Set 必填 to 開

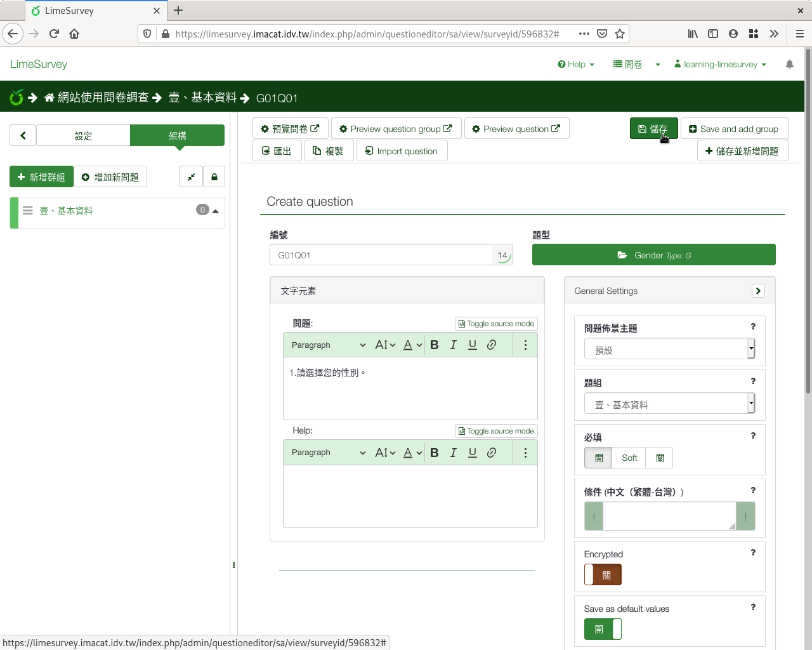click(x=598, y=458)
